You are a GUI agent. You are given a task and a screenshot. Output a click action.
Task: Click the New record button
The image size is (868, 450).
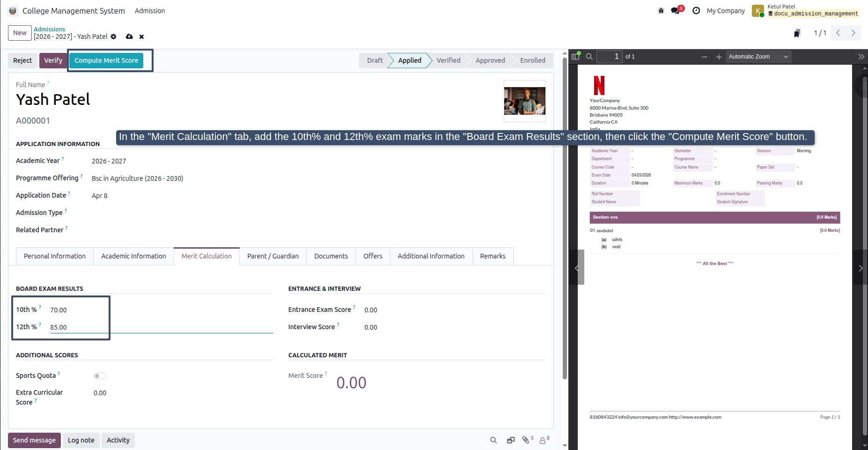click(x=20, y=33)
